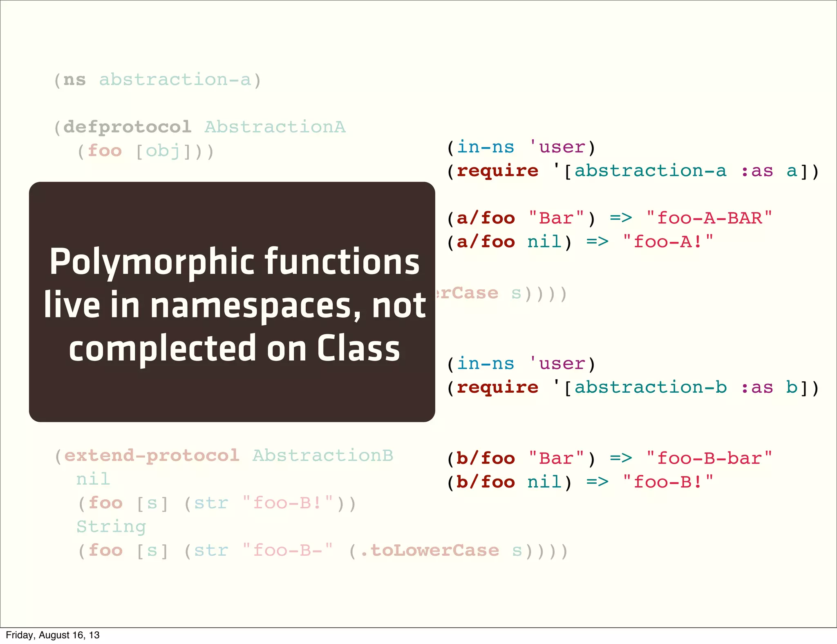The image size is (837, 644).
Task: Click the '(.toLowerCase s))))' code line
Action: [x=323, y=550]
